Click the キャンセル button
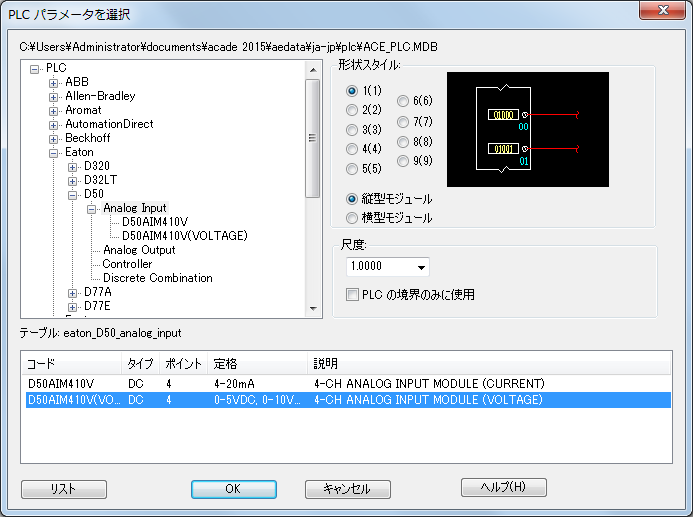 (x=348, y=489)
